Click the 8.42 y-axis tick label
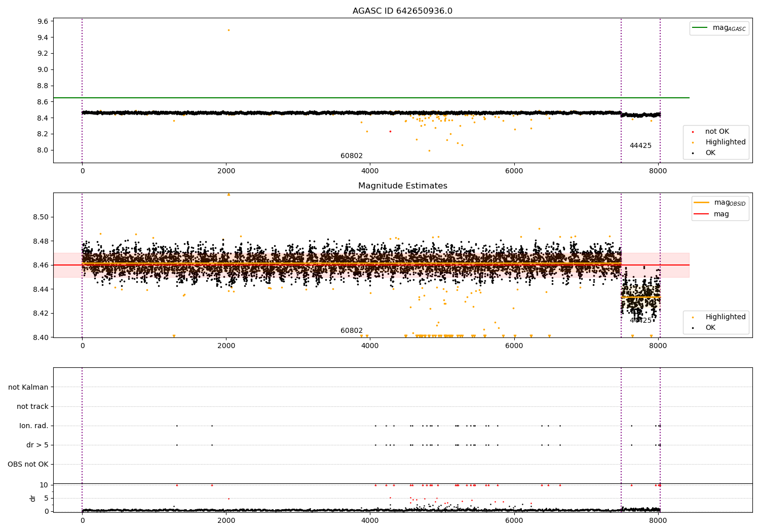Screen dimensions: 760x532 (x=41, y=313)
